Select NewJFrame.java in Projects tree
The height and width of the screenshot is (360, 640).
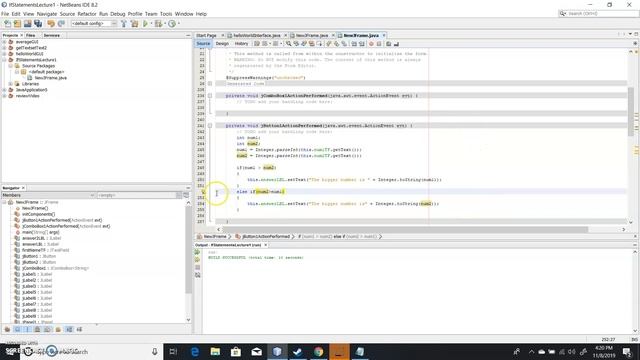[50, 78]
